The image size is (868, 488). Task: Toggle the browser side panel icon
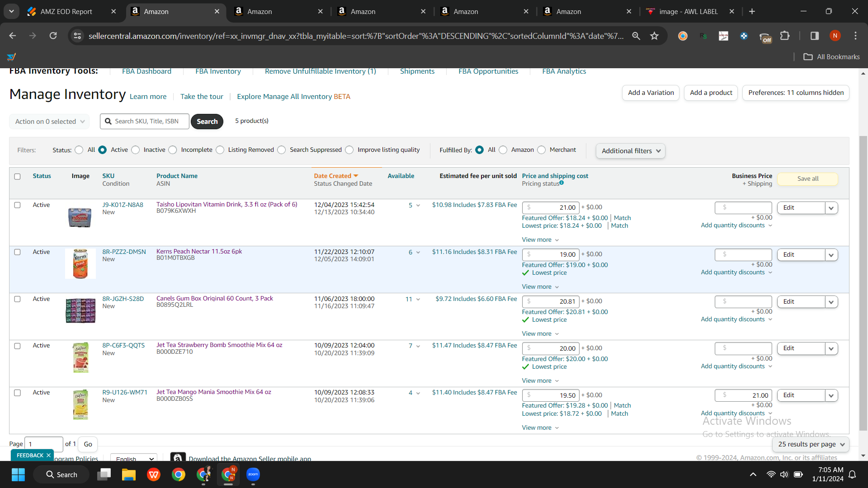[815, 36]
